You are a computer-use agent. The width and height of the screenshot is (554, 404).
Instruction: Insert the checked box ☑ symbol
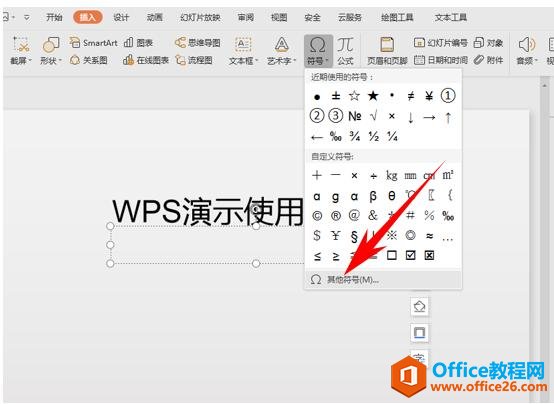pos(410,255)
